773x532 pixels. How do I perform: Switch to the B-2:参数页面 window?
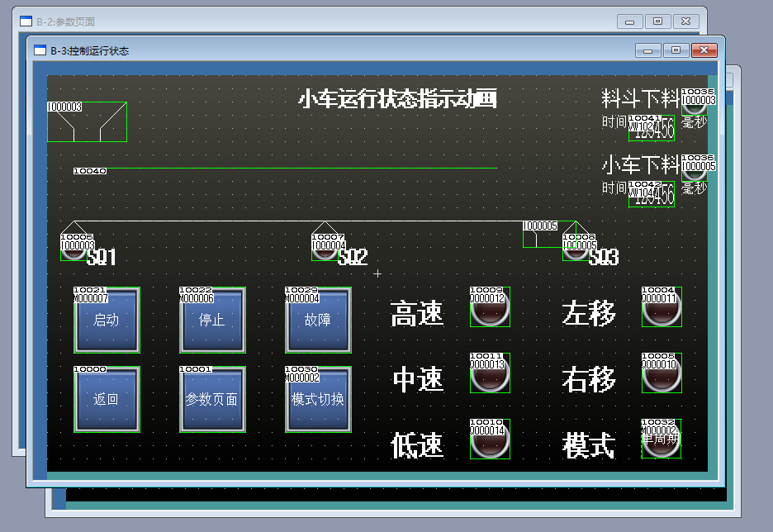66,21
